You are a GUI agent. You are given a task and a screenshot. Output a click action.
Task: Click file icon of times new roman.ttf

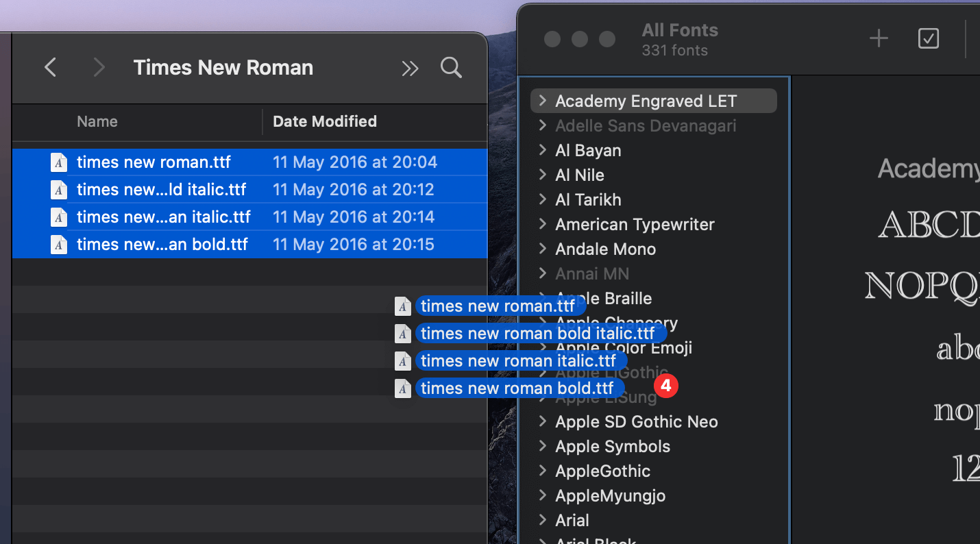click(x=60, y=162)
